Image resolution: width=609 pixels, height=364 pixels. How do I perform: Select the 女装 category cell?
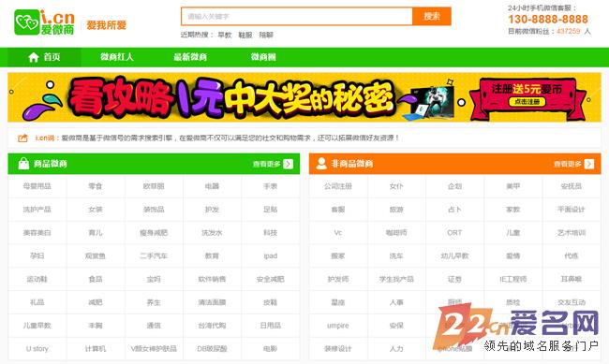(x=96, y=210)
